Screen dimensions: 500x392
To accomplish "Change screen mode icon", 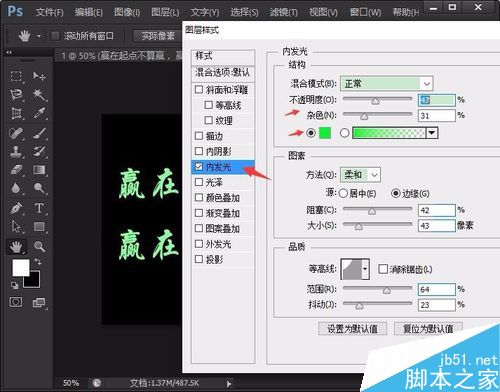I will tap(39, 303).
